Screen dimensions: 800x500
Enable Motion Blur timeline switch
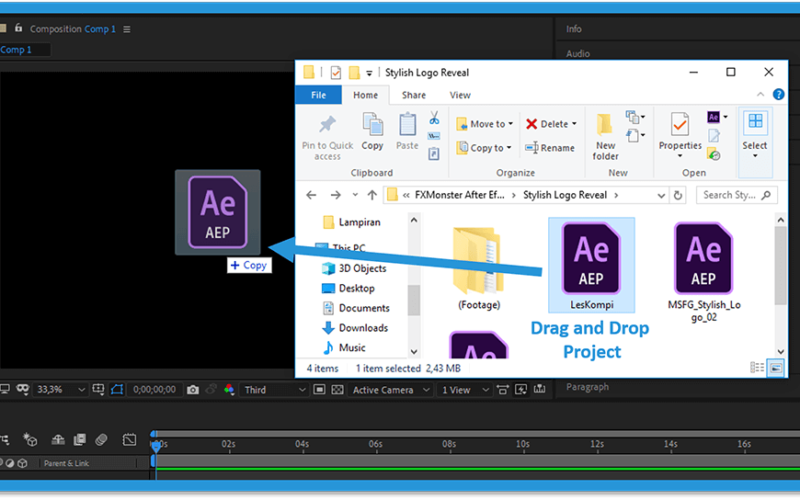tap(101, 439)
